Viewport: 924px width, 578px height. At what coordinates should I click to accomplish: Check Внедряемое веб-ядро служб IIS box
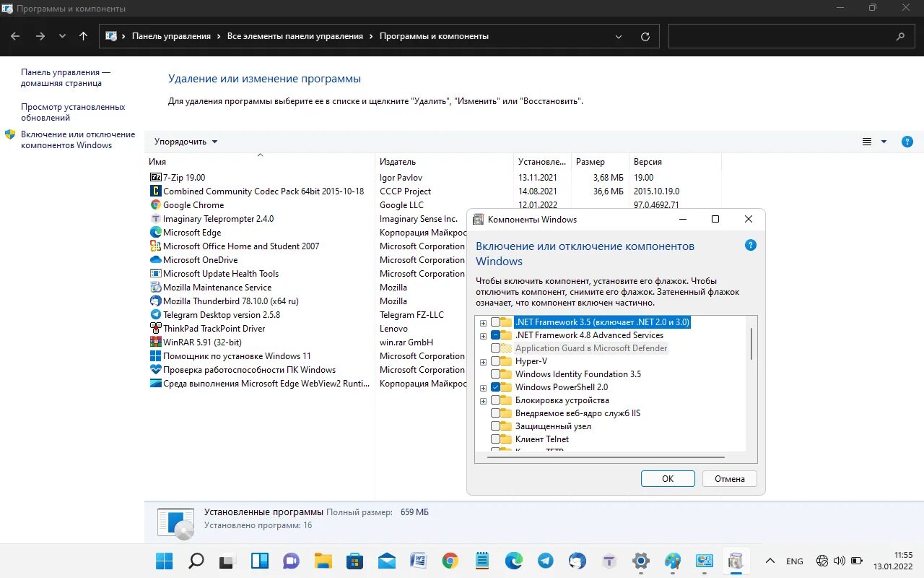click(x=495, y=413)
